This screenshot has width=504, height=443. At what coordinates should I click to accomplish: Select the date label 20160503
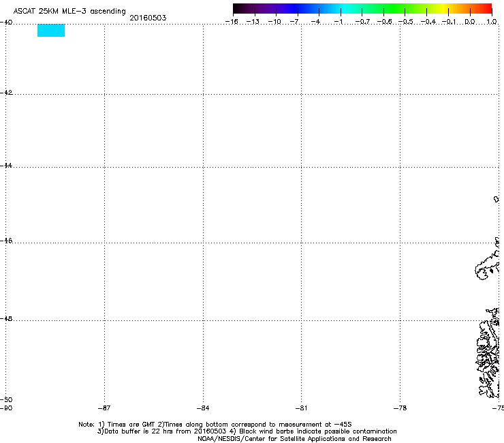148,18
